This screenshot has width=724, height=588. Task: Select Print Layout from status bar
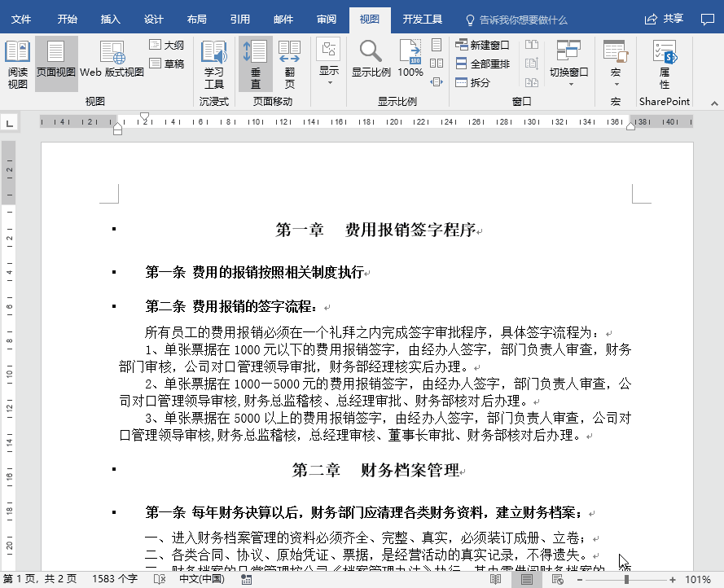(527, 579)
